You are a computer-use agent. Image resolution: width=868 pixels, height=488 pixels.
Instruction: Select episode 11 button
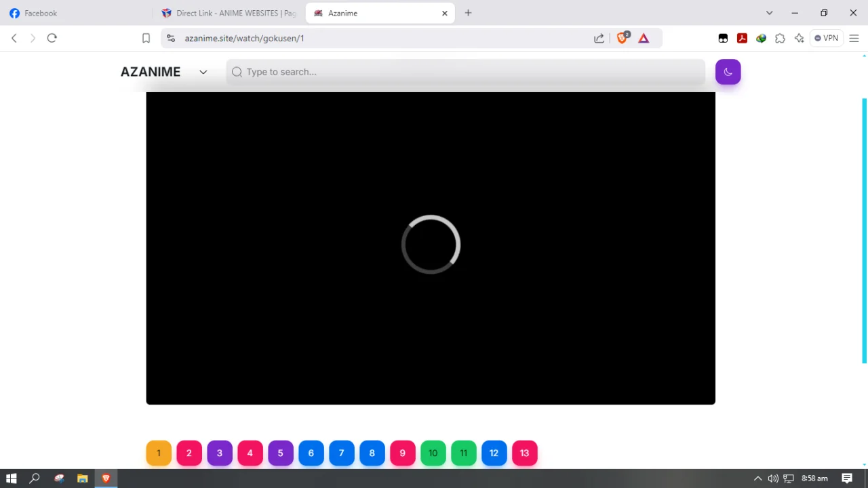[464, 453]
